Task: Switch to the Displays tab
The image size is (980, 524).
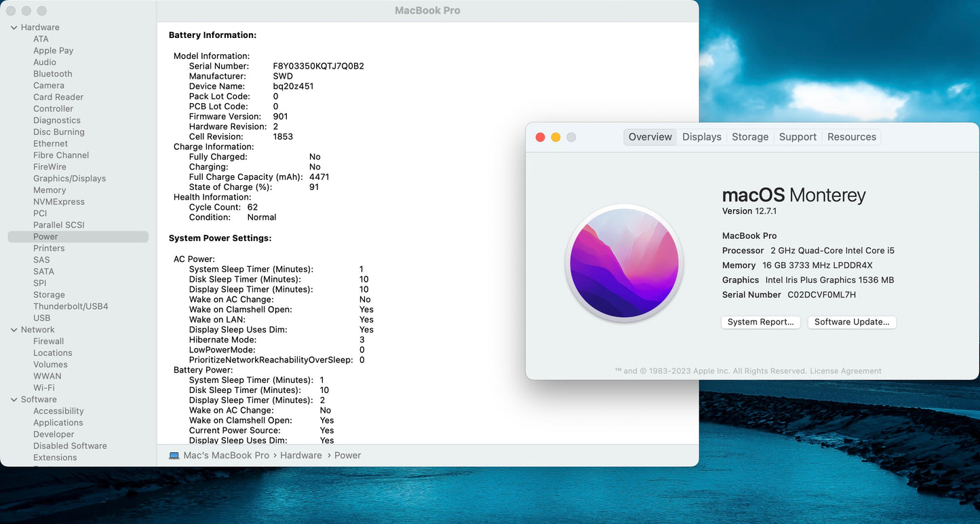Action: 702,137
